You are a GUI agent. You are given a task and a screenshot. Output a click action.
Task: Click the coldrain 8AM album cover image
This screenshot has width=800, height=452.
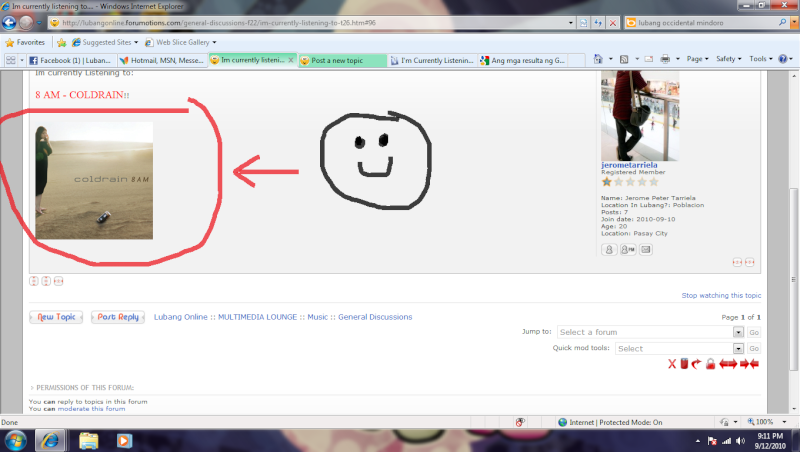94,180
